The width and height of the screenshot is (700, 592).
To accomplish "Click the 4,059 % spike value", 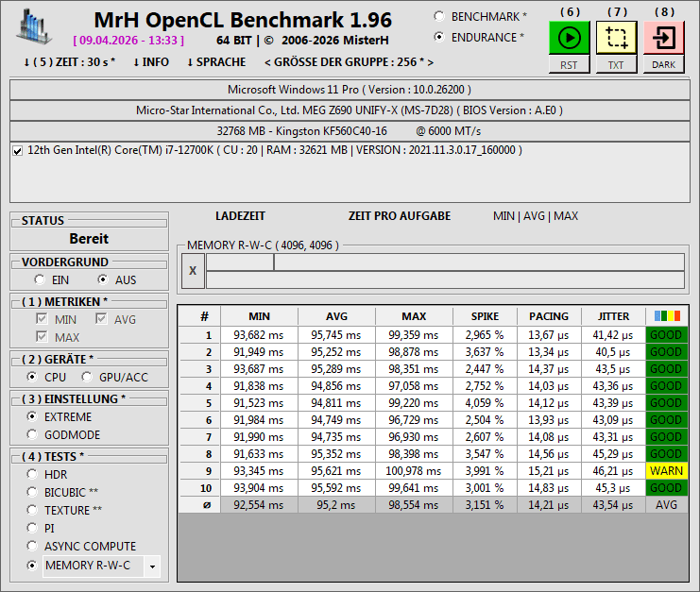I will coord(485,403).
